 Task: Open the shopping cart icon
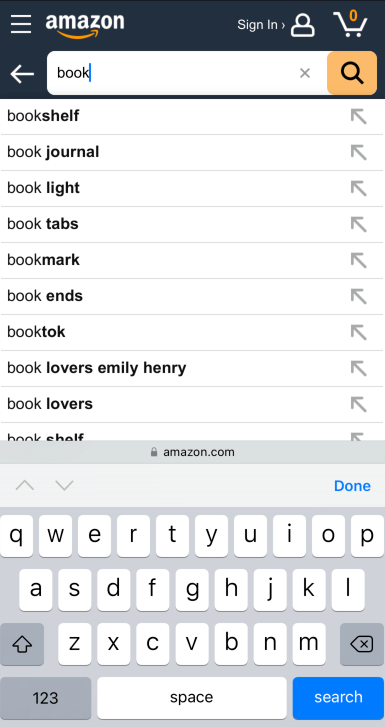click(x=350, y=24)
